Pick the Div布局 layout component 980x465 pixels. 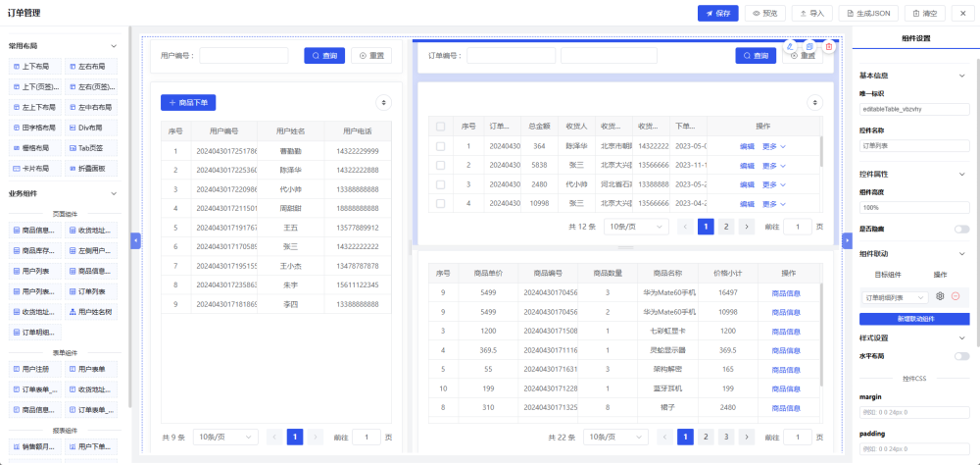pos(90,128)
